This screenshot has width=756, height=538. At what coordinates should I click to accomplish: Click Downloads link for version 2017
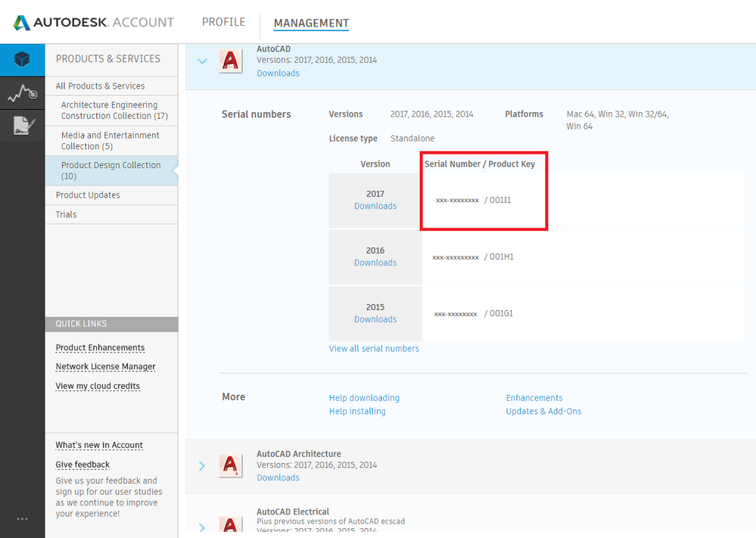click(375, 206)
